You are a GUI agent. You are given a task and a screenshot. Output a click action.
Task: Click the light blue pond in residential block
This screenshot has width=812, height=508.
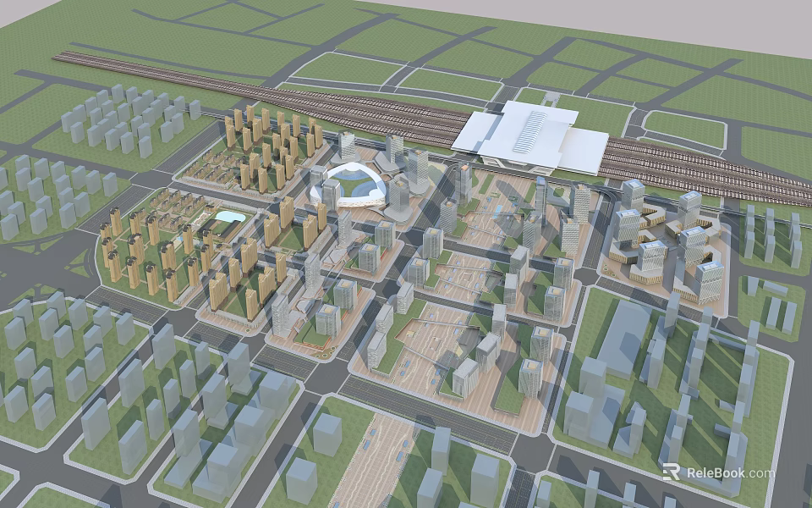229,217
